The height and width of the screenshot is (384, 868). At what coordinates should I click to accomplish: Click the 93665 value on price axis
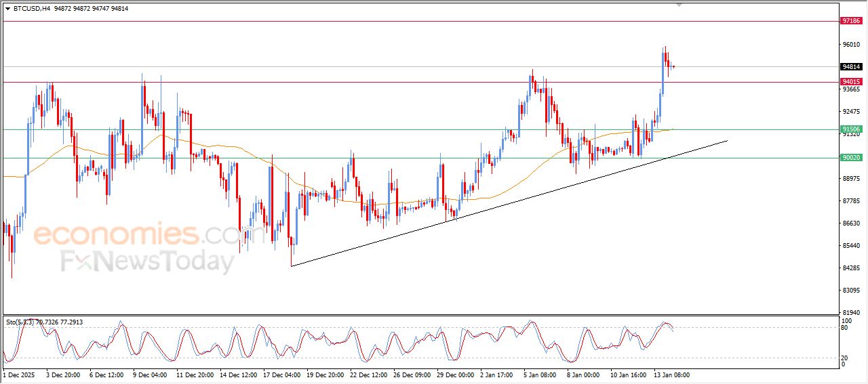pyautogui.click(x=851, y=89)
